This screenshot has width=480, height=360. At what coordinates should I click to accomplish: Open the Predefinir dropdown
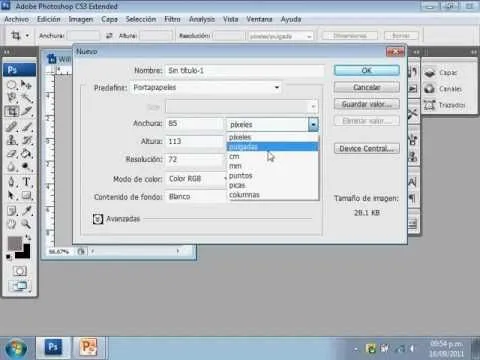pyautogui.click(x=206, y=88)
